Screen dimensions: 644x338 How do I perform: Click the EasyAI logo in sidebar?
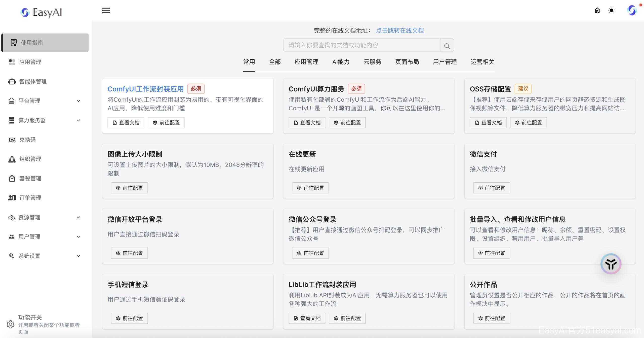[42, 12]
